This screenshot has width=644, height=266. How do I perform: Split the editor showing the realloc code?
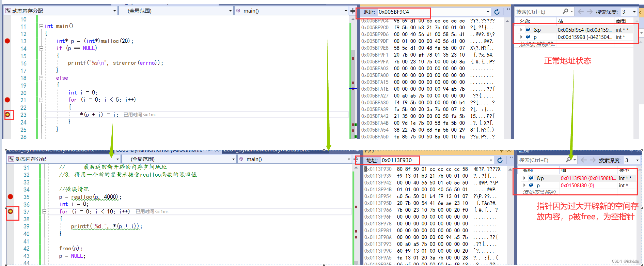tap(356, 159)
